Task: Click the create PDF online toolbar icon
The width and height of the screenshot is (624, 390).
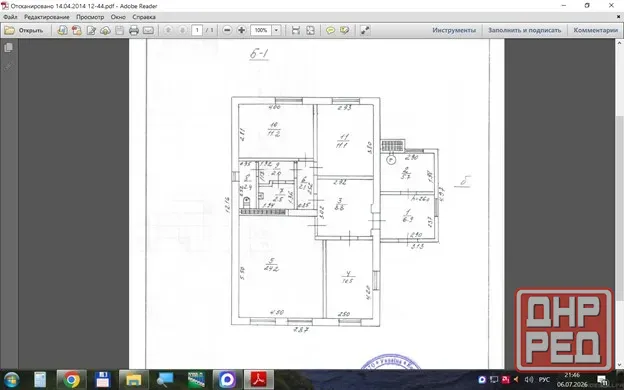Action: click(x=76, y=30)
